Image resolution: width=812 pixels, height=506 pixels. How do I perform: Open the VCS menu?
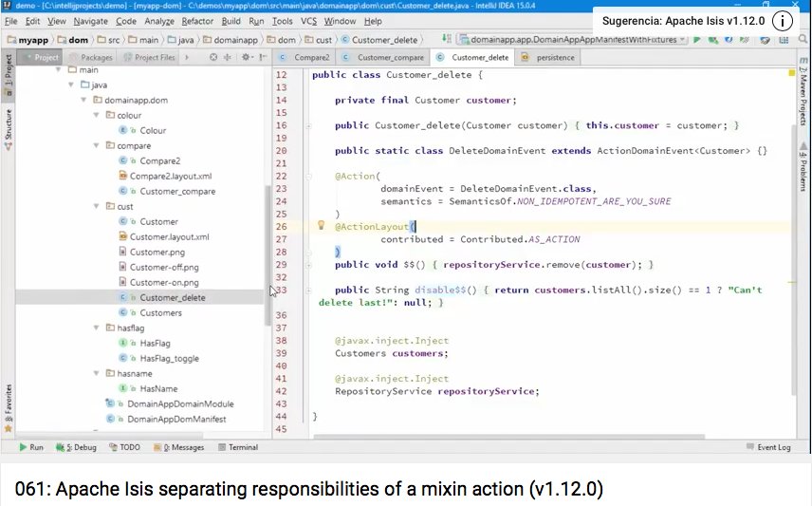(x=308, y=21)
